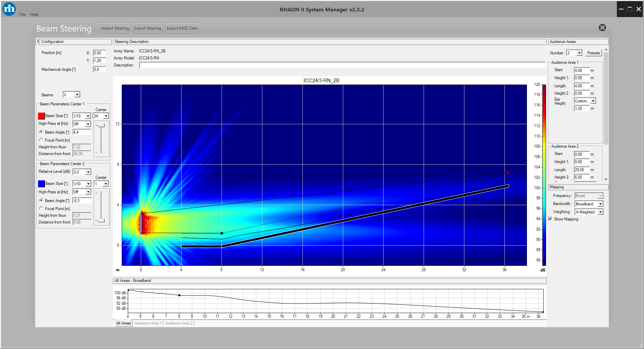Click the array model text ICC24/3-RN
The width and height of the screenshot is (644, 349).
(149, 58)
